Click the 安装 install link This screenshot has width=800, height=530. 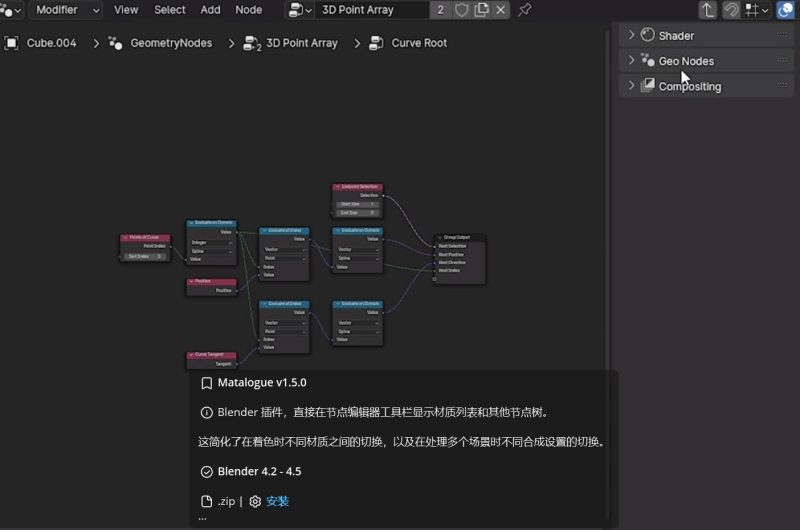(x=277, y=501)
